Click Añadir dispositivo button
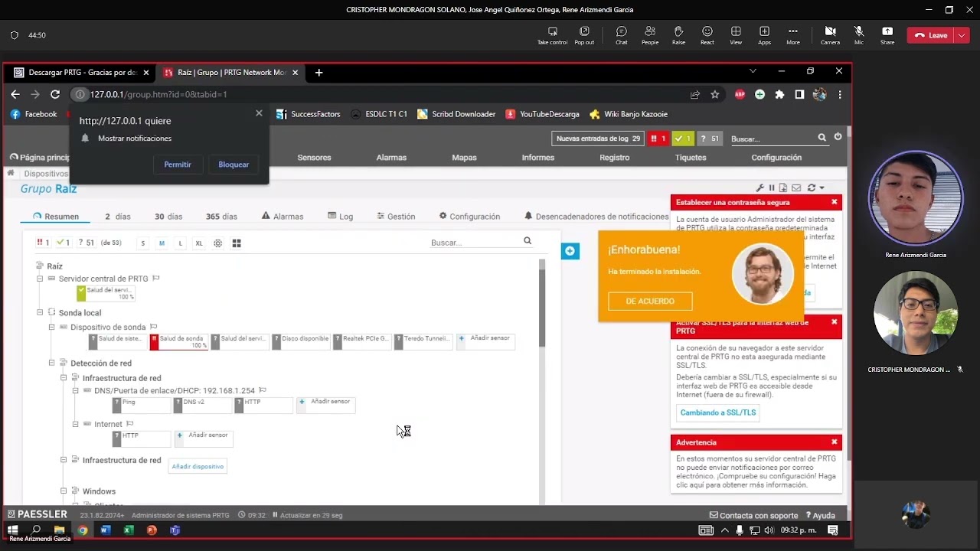980x551 pixels. coord(198,466)
